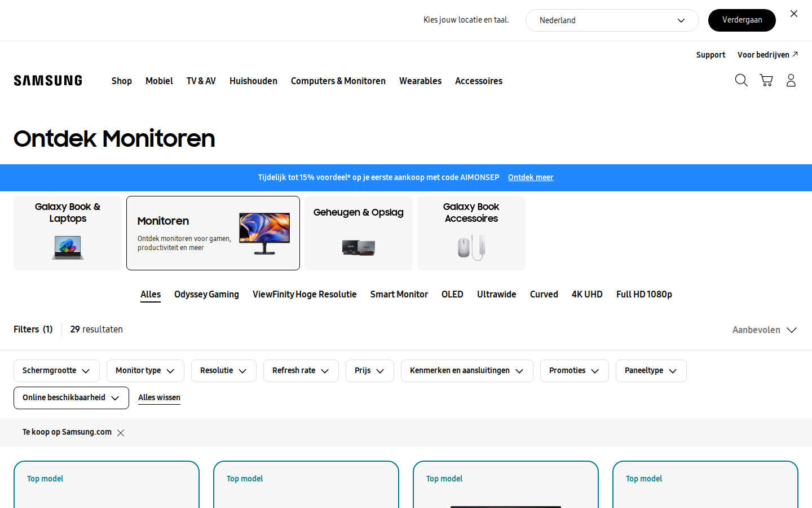Click the Samsung logo
The height and width of the screenshot is (508, 812).
pyautogui.click(x=48, y=81)
